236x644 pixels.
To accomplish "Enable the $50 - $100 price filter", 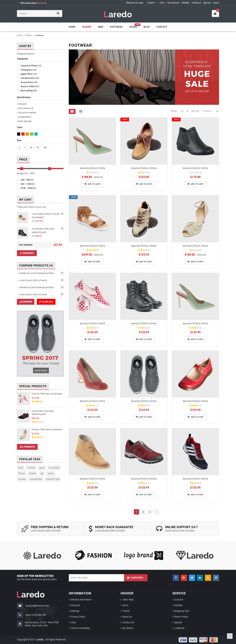I will tap(18, 184).
